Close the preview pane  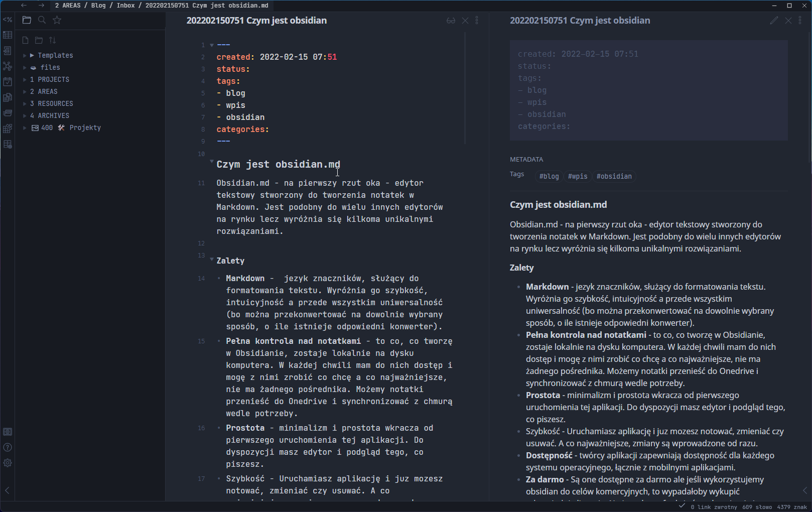788,21
